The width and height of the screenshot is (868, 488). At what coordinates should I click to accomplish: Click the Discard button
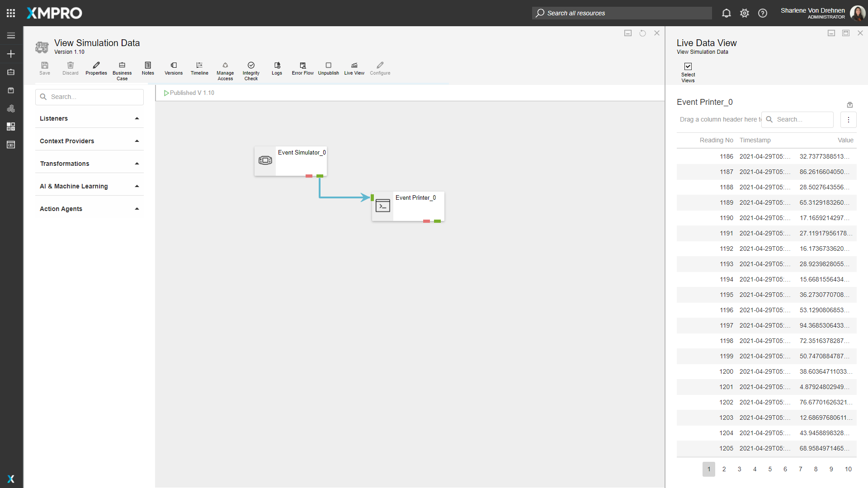click(x=70, y=68)
